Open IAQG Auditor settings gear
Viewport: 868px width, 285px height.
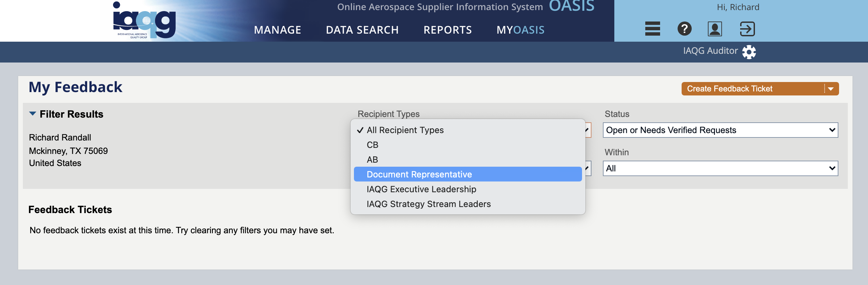click(x=749, y=52)
